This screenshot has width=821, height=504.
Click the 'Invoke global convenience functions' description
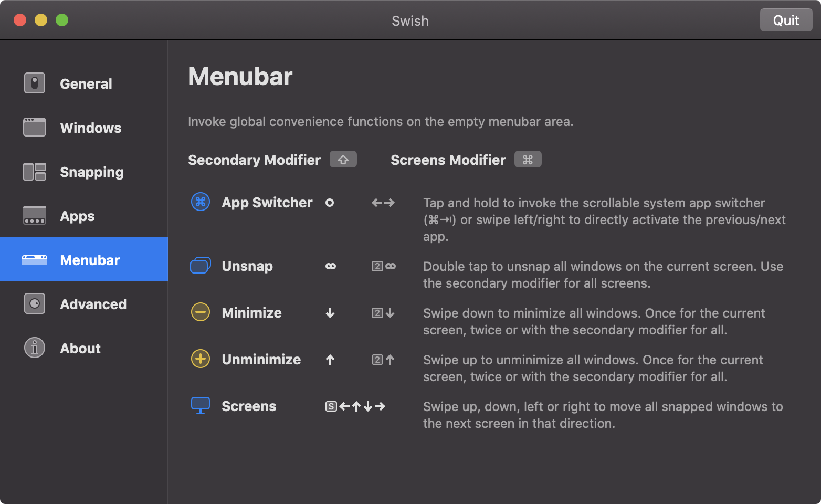(381, 121)
